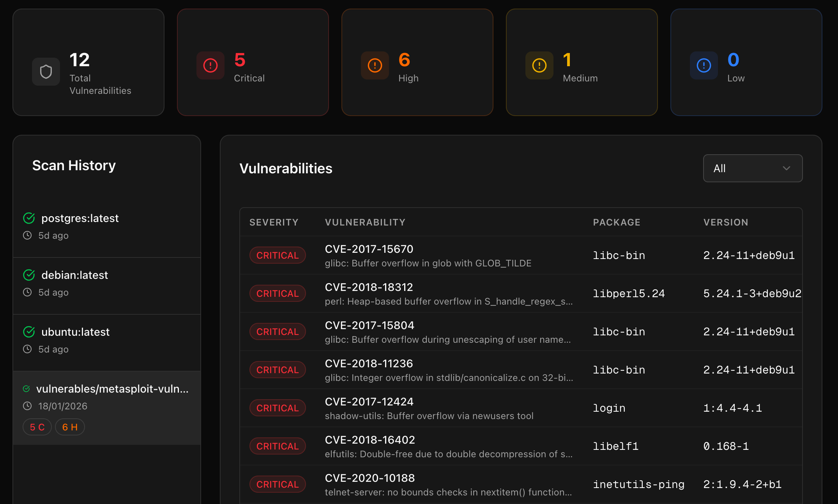This screenshot has height=504, width=838.
Task: Select the ubuntu:latest scan entry
Action: 75,332
